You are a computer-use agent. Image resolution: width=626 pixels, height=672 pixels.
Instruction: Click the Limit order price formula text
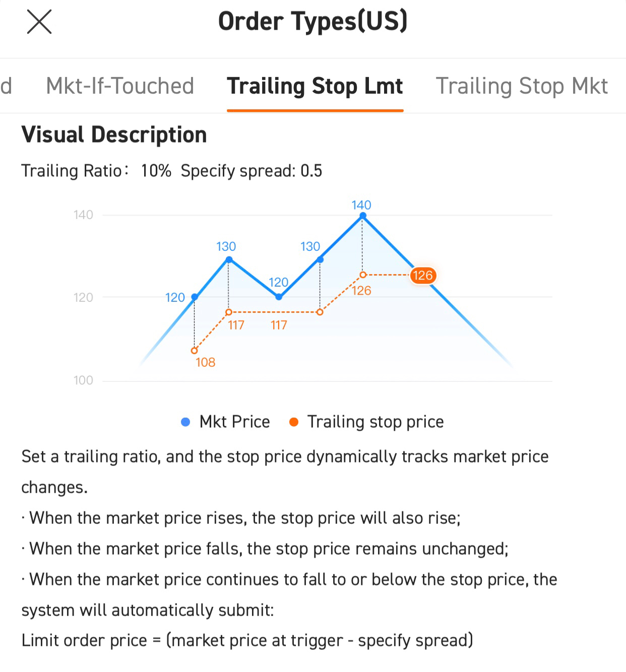click(x=246, y=640)
